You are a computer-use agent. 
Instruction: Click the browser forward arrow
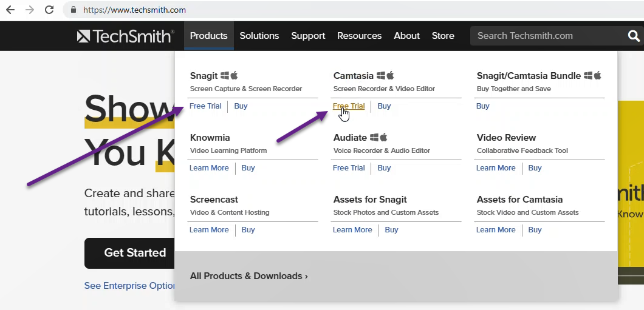[30, 10]
